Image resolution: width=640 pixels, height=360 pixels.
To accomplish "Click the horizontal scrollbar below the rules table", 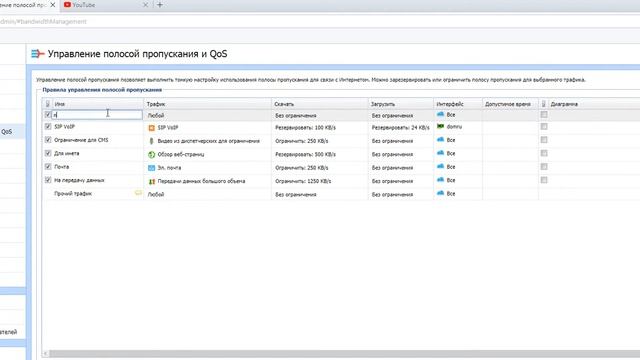I will pyautogui.click(x=343, y=353).
